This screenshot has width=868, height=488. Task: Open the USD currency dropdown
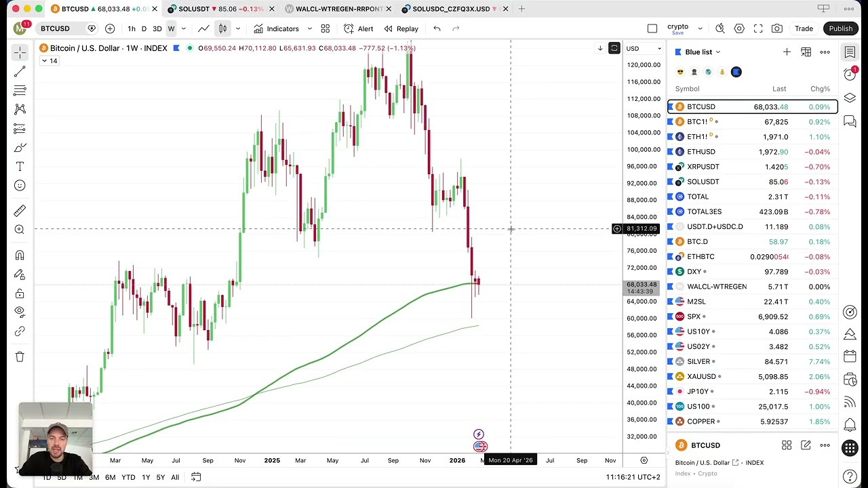tap(643, 48)
